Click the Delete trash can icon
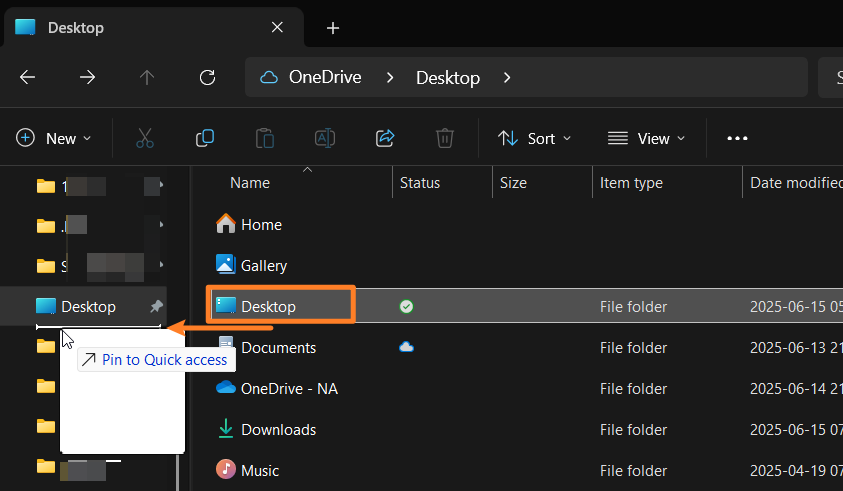Viewport: 843px width, 491px height. [x=445, y=138]
